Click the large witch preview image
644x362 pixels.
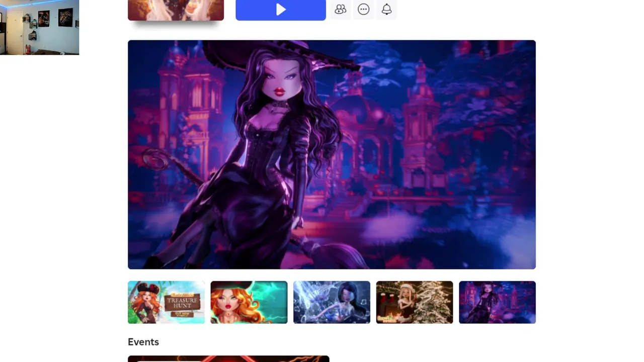click(x=332, y=154)
